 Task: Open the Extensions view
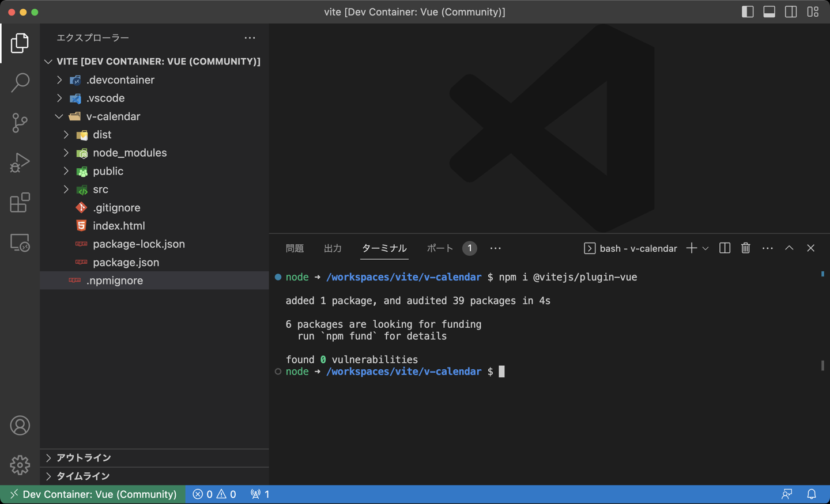click(20, 202)
